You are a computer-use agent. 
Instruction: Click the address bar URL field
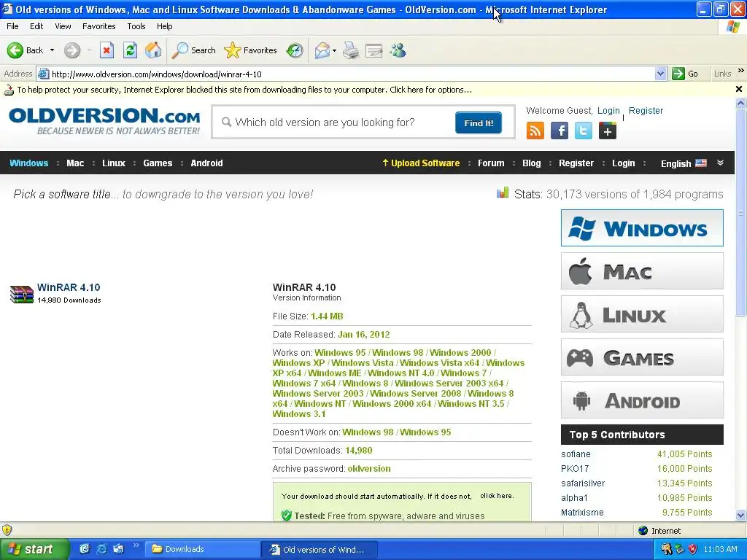click(352, 74)
